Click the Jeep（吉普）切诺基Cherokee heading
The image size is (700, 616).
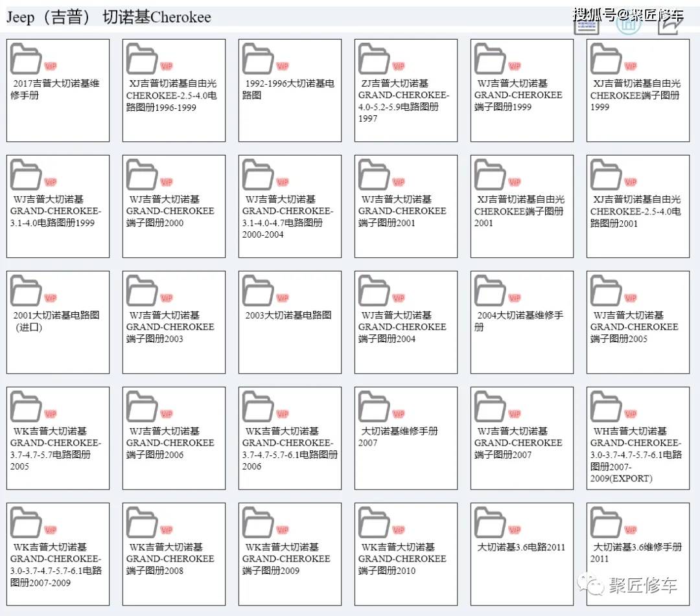tap(108, 17)
